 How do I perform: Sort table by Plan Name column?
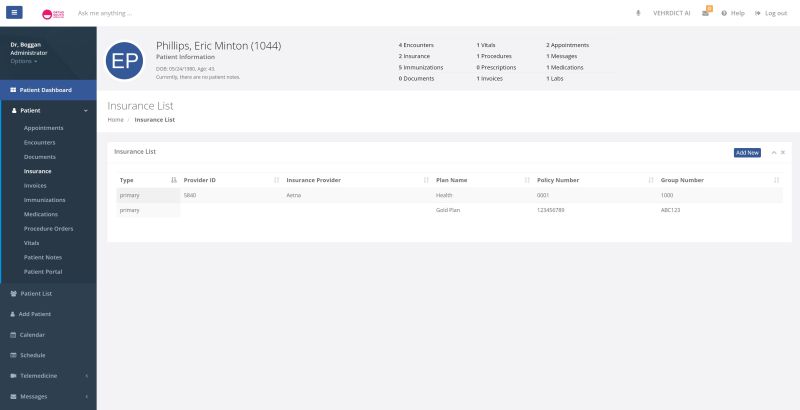point(483,180)
